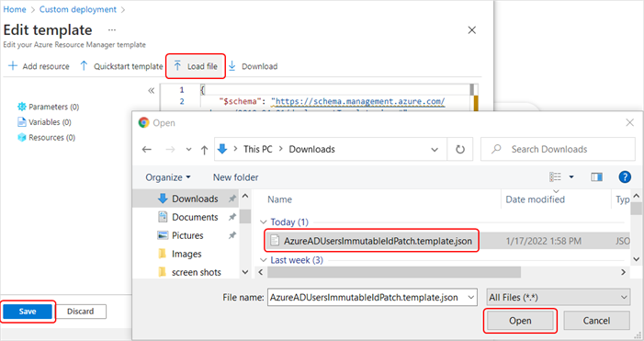
Task: Select Variables (0) in template tree
Action: [x=44, y=122]
